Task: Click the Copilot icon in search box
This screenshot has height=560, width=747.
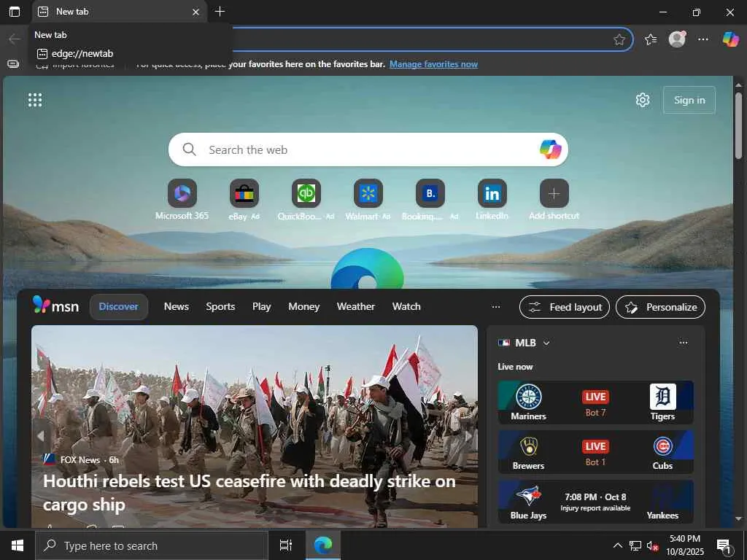Action: click(550, 149)
